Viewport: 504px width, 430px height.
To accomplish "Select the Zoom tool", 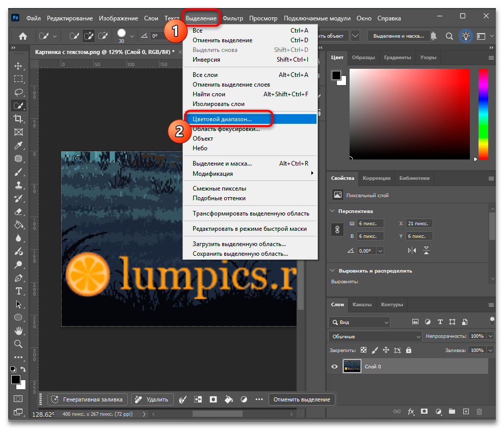I will [18, 344].
